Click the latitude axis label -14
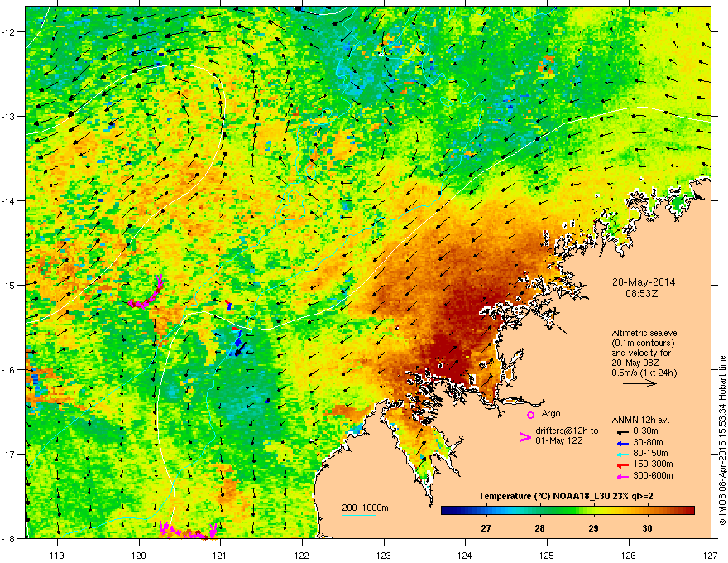The image size is (728, 563). pos(8,201)
